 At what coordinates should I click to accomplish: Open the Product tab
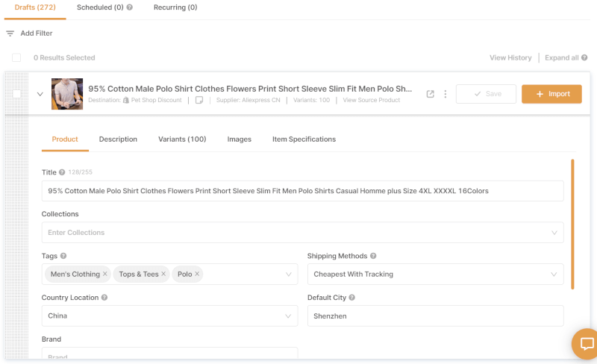click(x=65, y=139)
